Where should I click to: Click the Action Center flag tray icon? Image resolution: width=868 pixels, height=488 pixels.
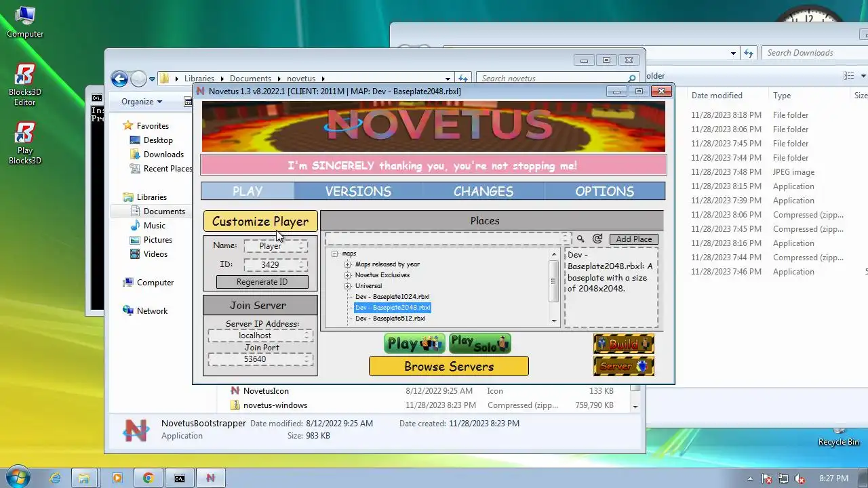767,479
